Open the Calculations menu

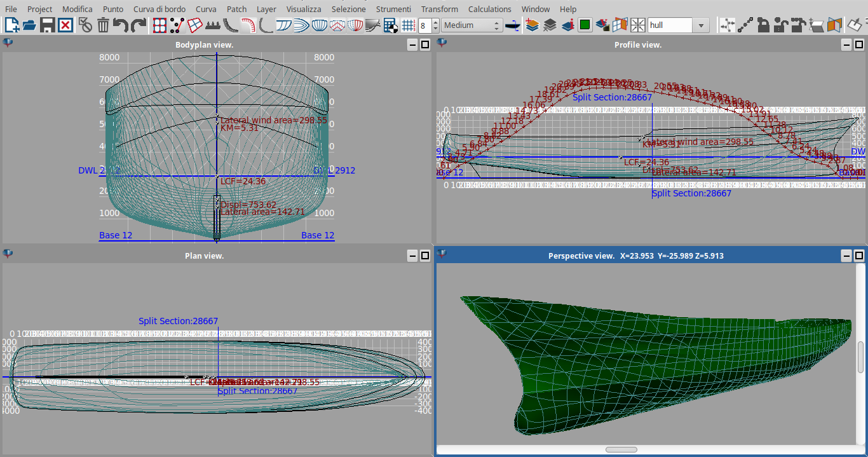pos(489,9)
